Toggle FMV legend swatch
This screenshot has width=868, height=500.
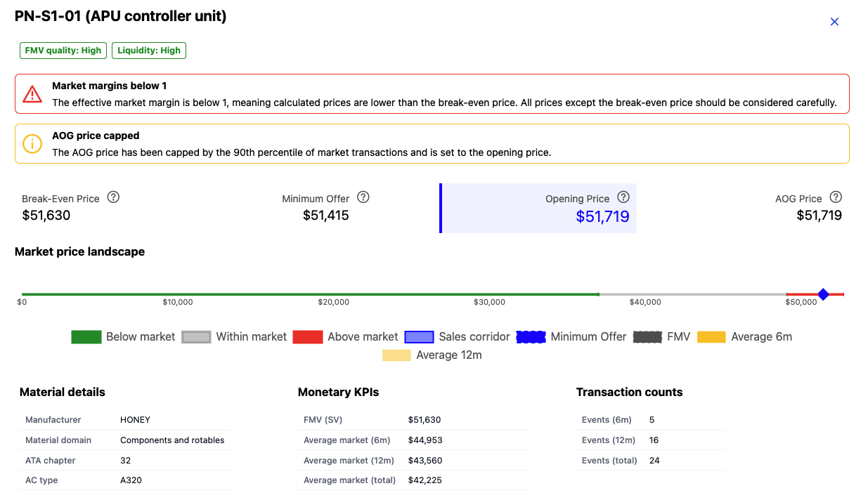click(647, 337)
